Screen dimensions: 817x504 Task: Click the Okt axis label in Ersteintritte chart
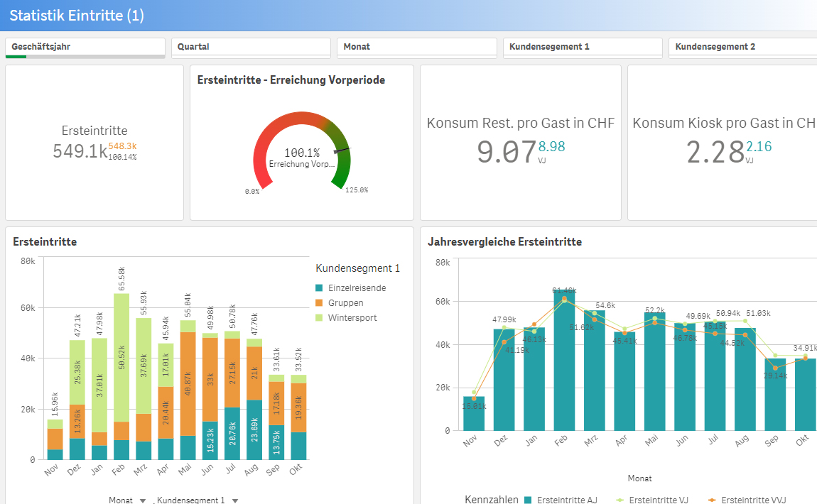296,469
